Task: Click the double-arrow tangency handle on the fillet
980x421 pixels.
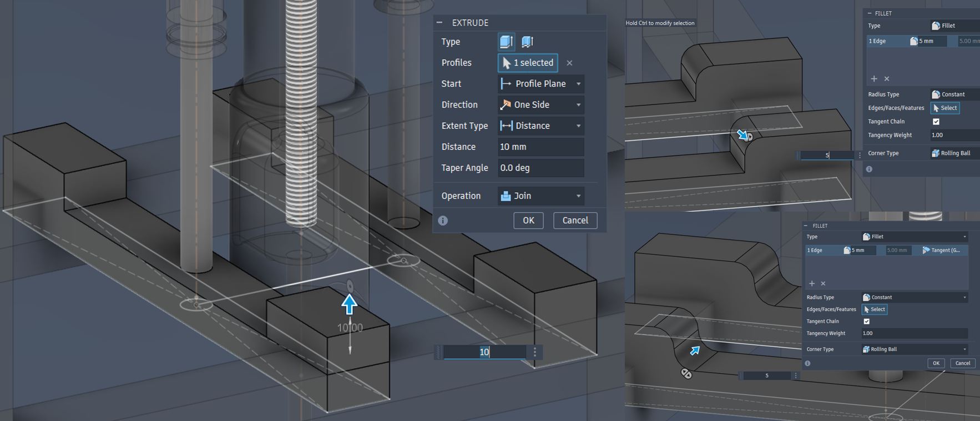Action: tap(686, 374)
